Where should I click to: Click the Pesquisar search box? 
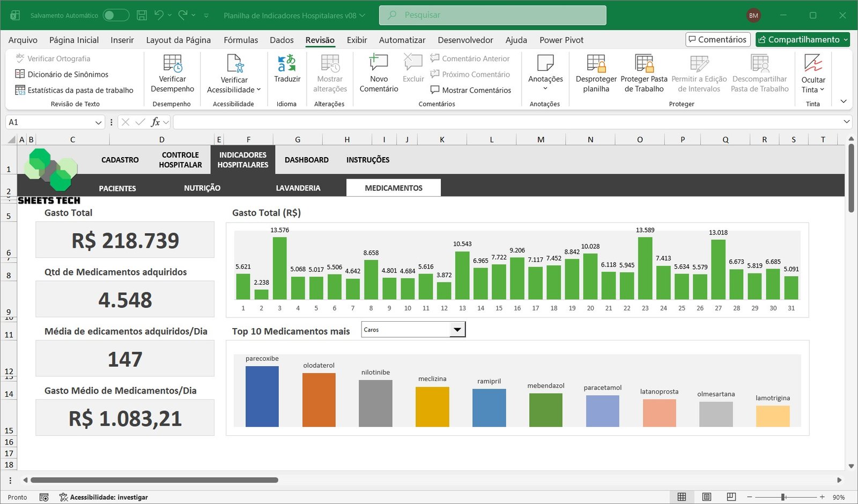click(x=492, y=15)
